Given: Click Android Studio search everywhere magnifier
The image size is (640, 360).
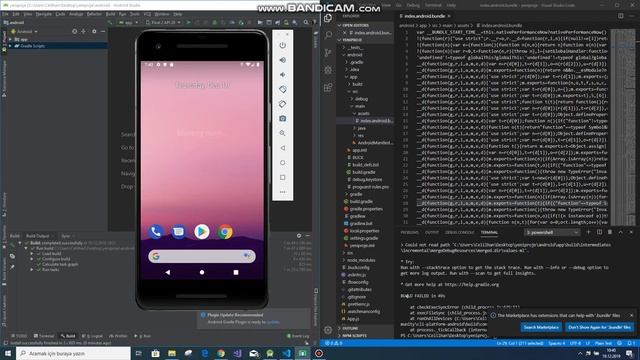Looking at the screenshot, I should tap(306, 22).
